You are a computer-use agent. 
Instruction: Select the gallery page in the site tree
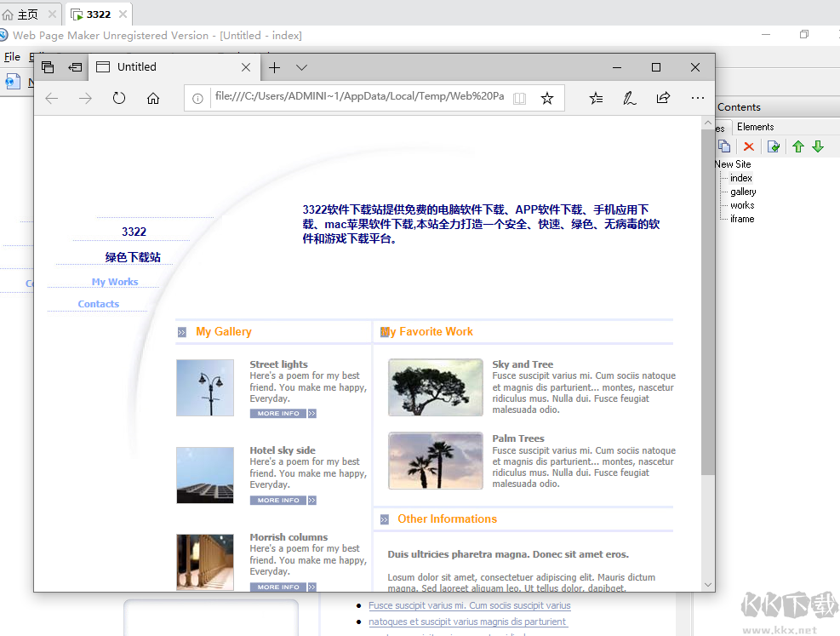pyautogui.click(x=743, y=191)
